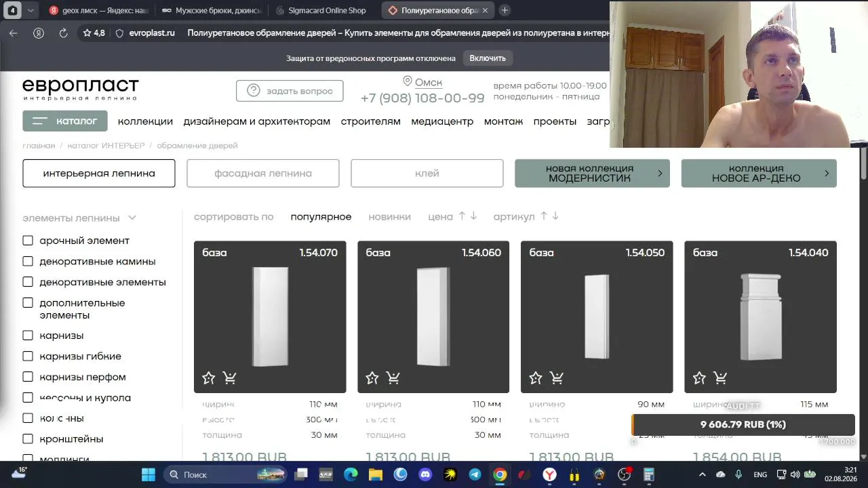Open Calculator from the taskbar
Image resolution: width=868 pixels, height=488 pixels.
pos(649,474)
